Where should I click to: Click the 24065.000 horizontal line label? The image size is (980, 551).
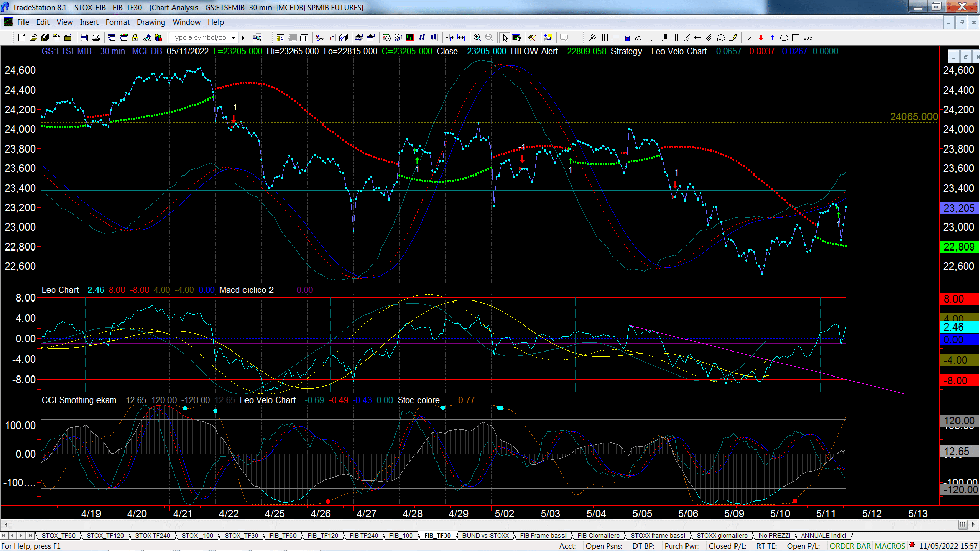tap(914, 117)
